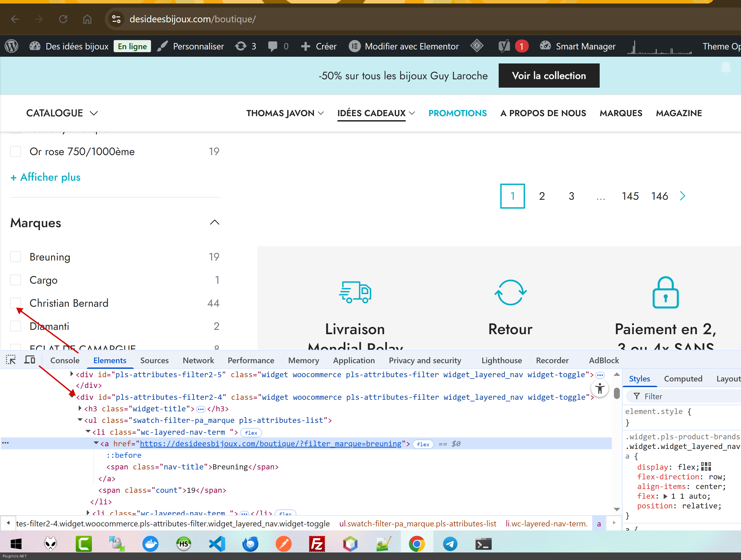Check the Breuning brand checkbox
This screenshot has width=741, height=560.
(16, 257)
